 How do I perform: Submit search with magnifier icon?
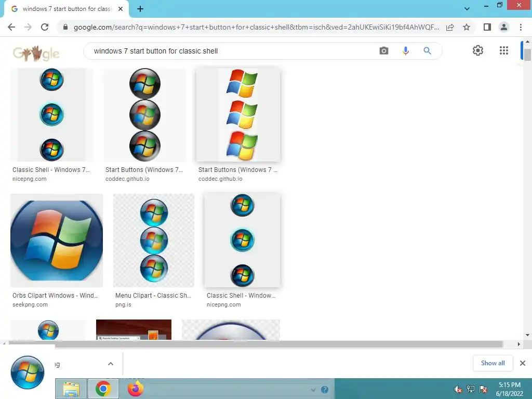pyautogui.click(x=427, y=51)
